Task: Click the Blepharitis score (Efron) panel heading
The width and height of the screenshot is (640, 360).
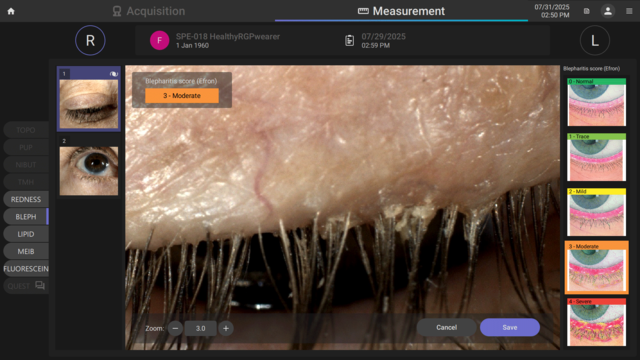Action: click(x=591, y=69)
